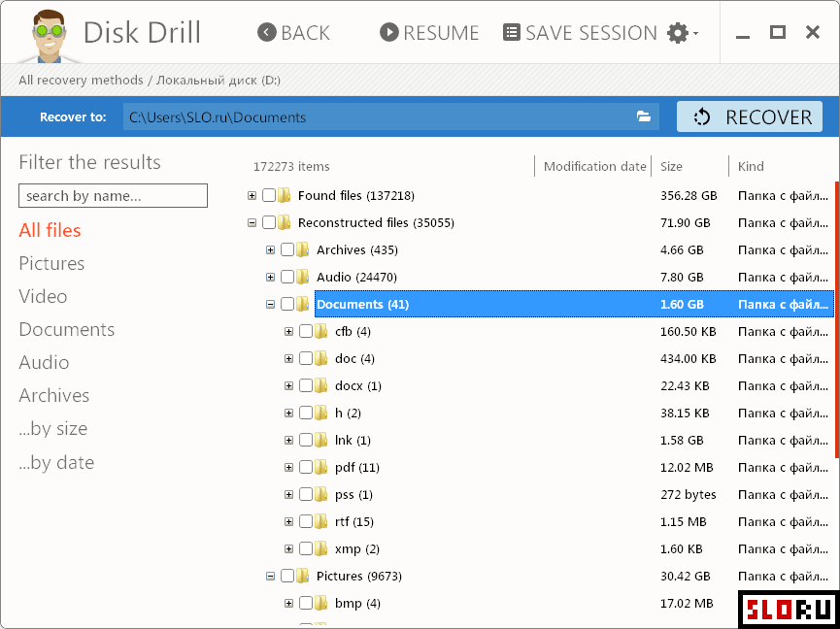Filter results by Audio in sidebar
This screenshot has width=840, height=629.
44,363
